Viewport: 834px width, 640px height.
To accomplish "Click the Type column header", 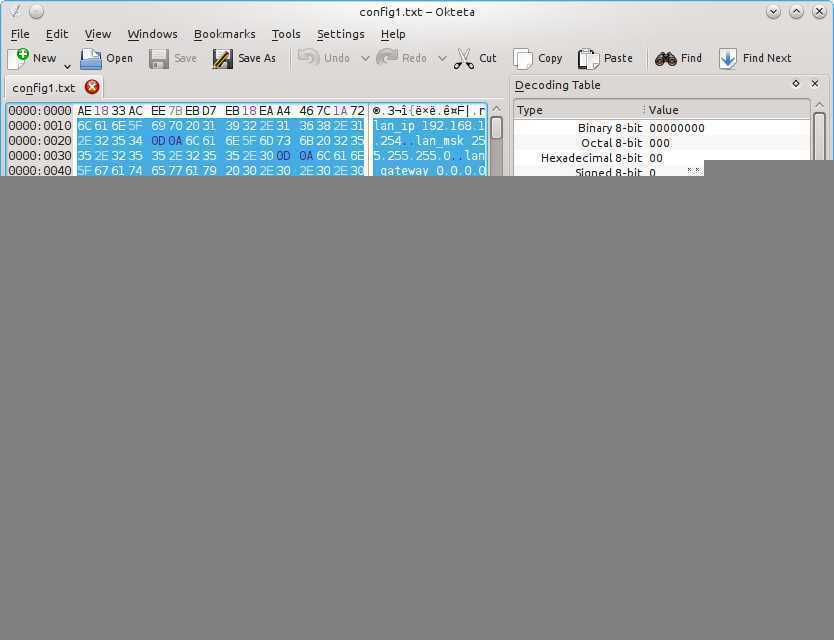I will [579, 110].
